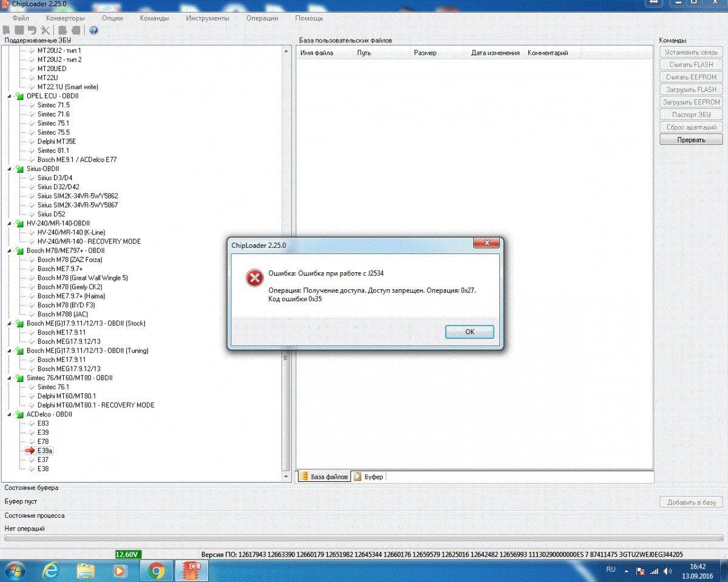Click the network signal tray icon
Viewport: 728px width, 582px height.
tap(654, 571)
